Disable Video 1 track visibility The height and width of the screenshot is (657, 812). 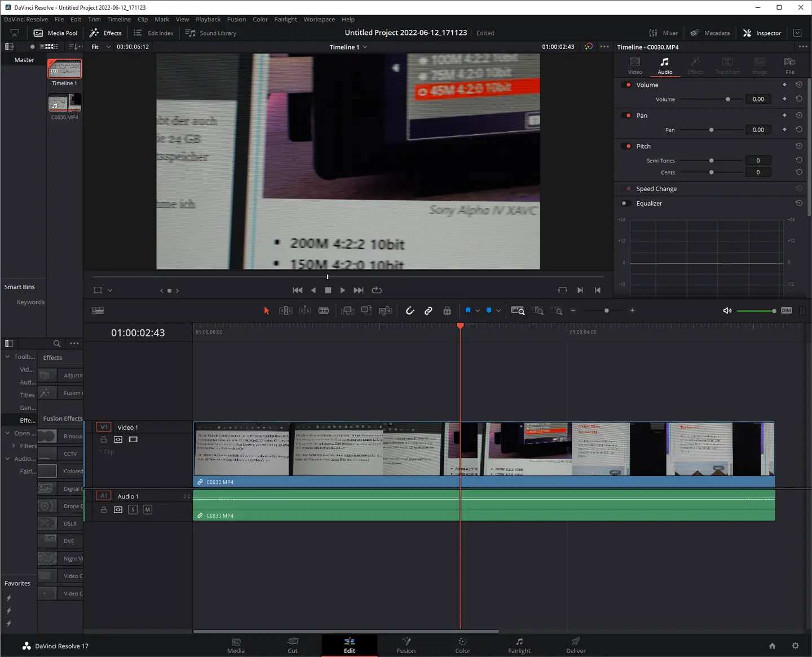pyautogui.click(x=133, y=440)
